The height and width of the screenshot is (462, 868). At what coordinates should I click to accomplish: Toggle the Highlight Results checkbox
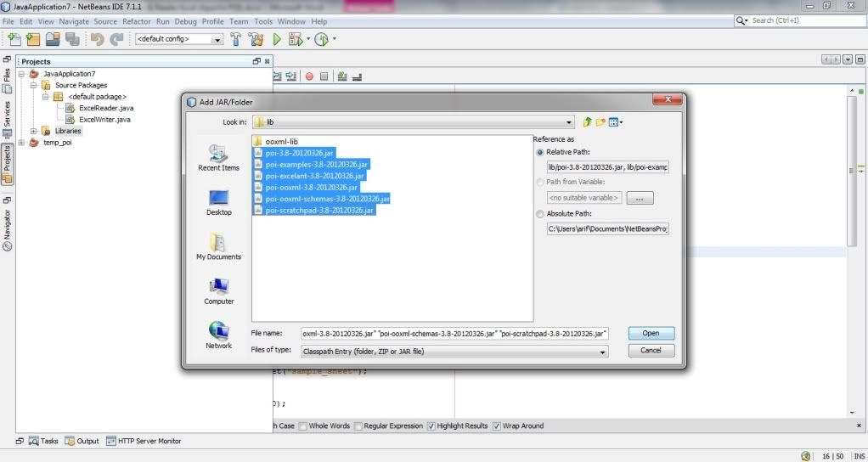[431, 426]
